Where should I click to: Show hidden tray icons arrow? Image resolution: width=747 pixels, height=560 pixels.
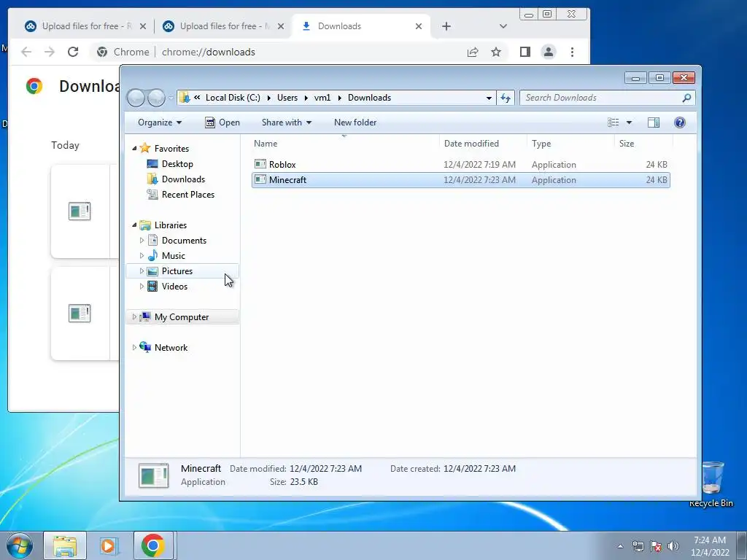point(620,546)
